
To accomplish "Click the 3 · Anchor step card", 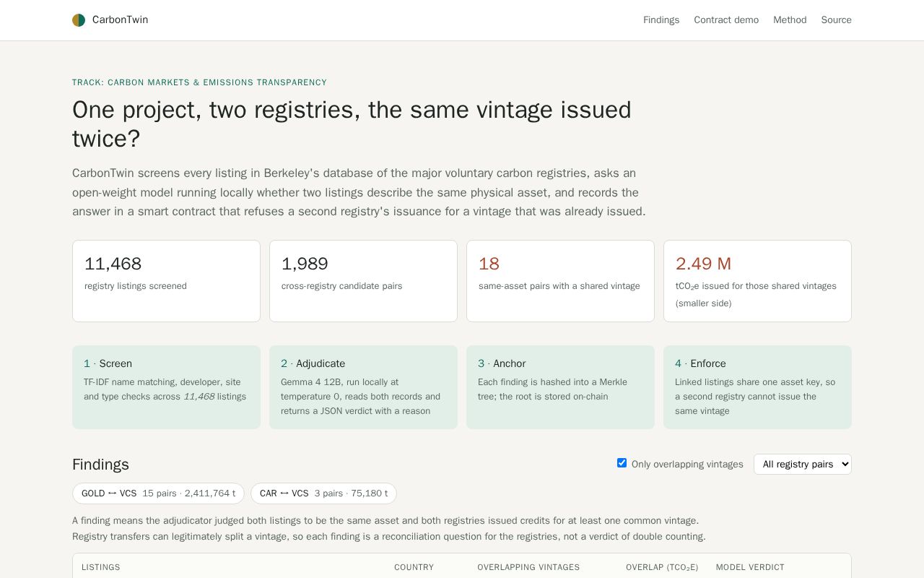I will (x=560, y=387).
